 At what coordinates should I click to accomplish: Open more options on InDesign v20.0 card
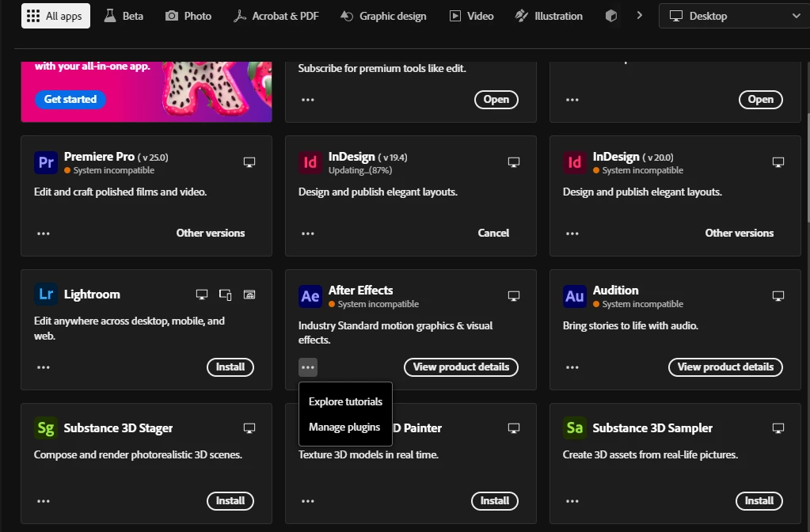572,234
